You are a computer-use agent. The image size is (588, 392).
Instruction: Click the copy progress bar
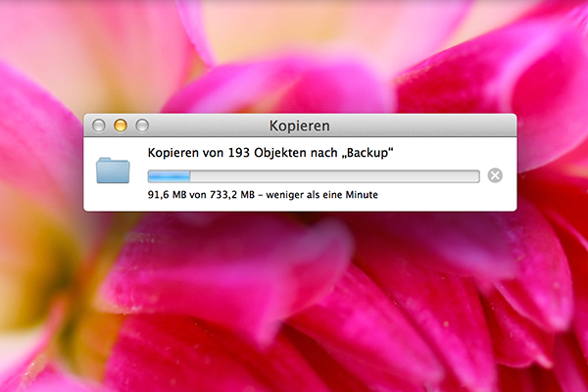click(x=314, y=176)
